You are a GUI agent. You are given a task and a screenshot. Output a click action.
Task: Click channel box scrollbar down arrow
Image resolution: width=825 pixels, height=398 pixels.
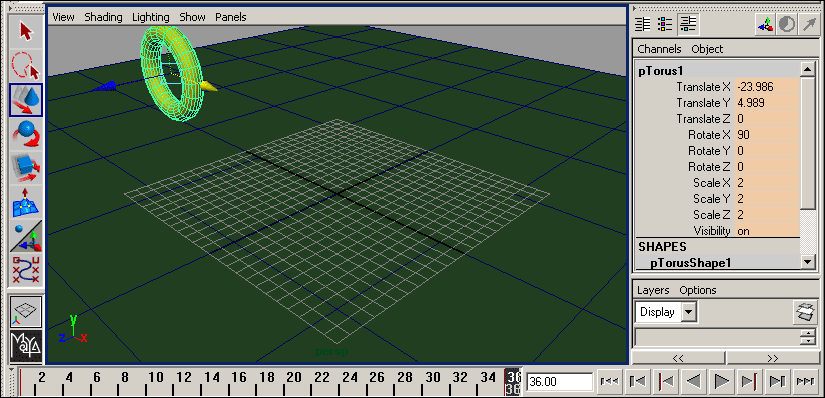coord(807,261)
